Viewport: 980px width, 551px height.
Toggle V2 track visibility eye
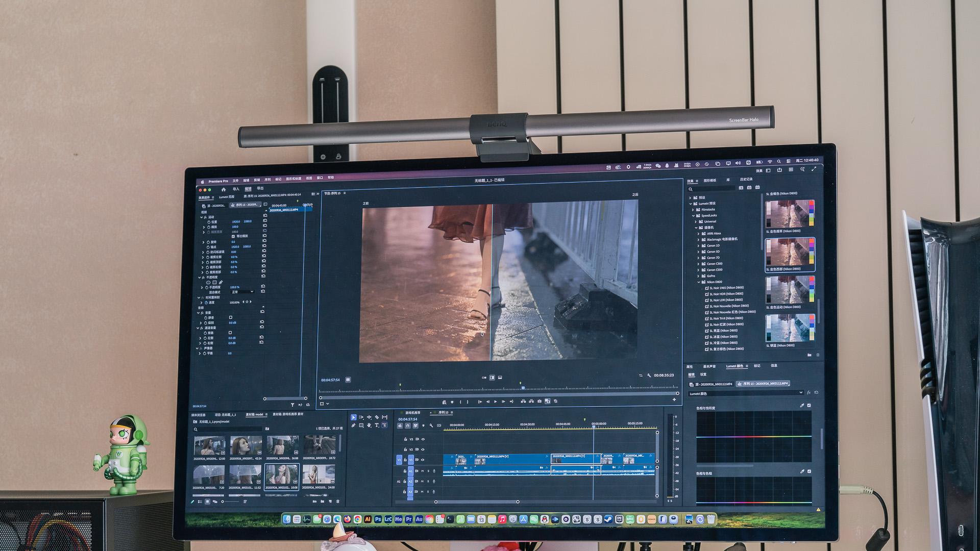point(423,449)
